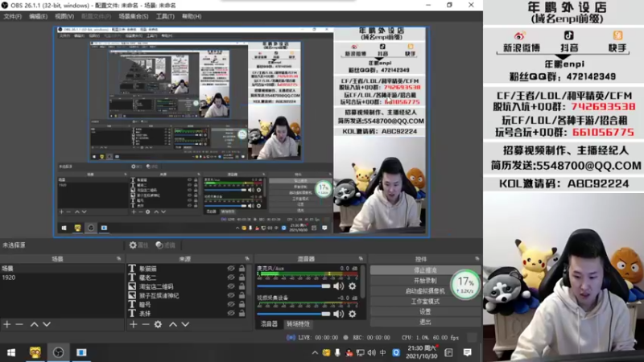Image resolution: width=644 pixels, height=362 pixels.
Task: Select the 1920 scene in the scenes list
Action: pyautogui.click(x=62, y=278)
